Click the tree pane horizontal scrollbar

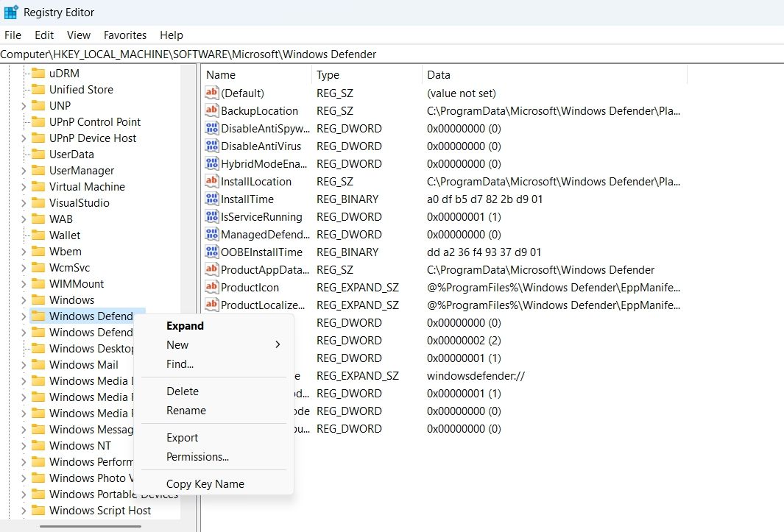tap(91, 526)
